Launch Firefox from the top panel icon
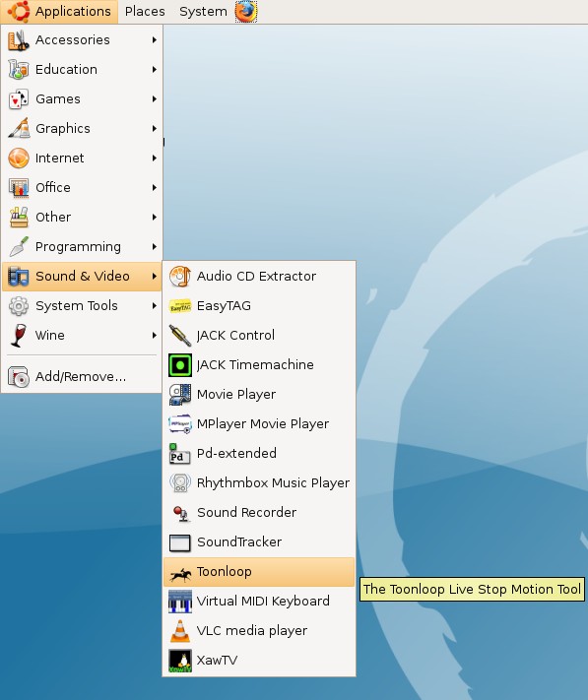This screenshot has height=700, width=588. click(x=246, y=12)
